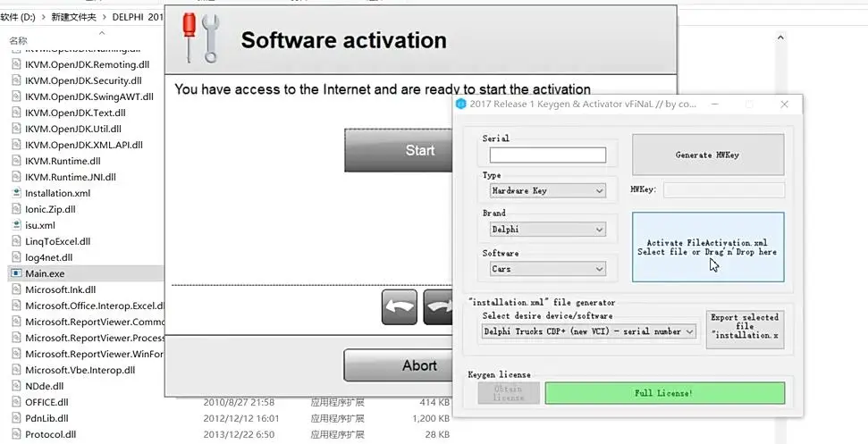Select Ionic.Zip.dll file

coord(50,209)
